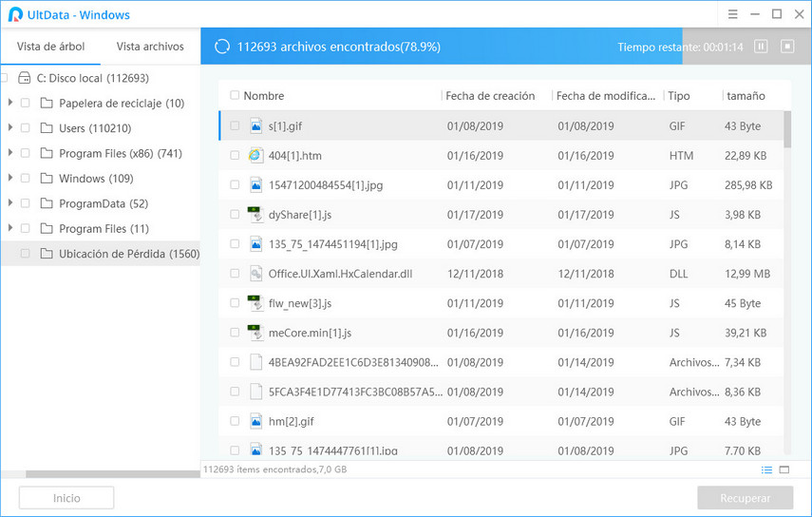Click the scan progress bar
This screenshot has height=517, width=812.
coord(505,47)
